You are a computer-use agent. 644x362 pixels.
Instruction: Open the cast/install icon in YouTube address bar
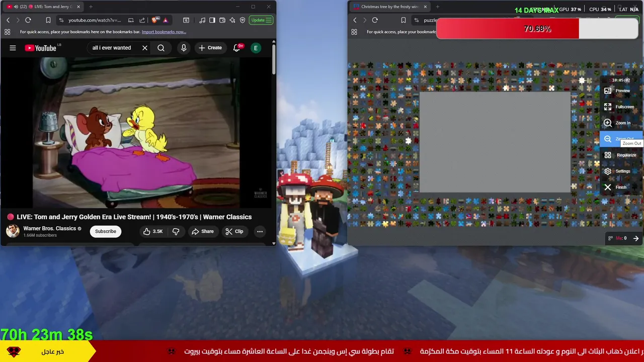131,20
